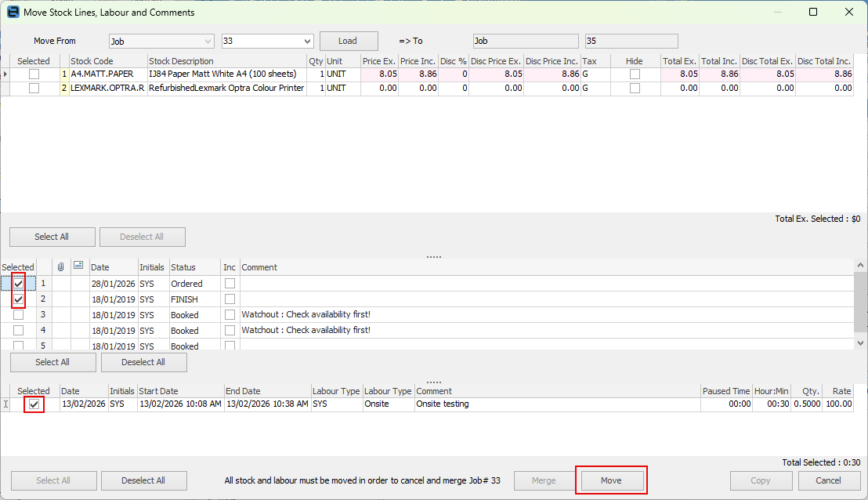Click the Move button
The height and width of the screenshot is (500, 868).
click(x=611, y=480)
